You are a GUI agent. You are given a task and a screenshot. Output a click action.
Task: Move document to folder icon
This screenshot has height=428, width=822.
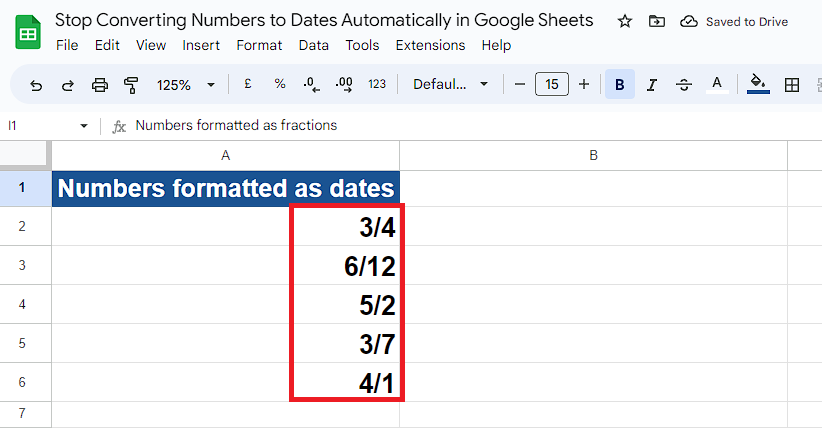656,22
